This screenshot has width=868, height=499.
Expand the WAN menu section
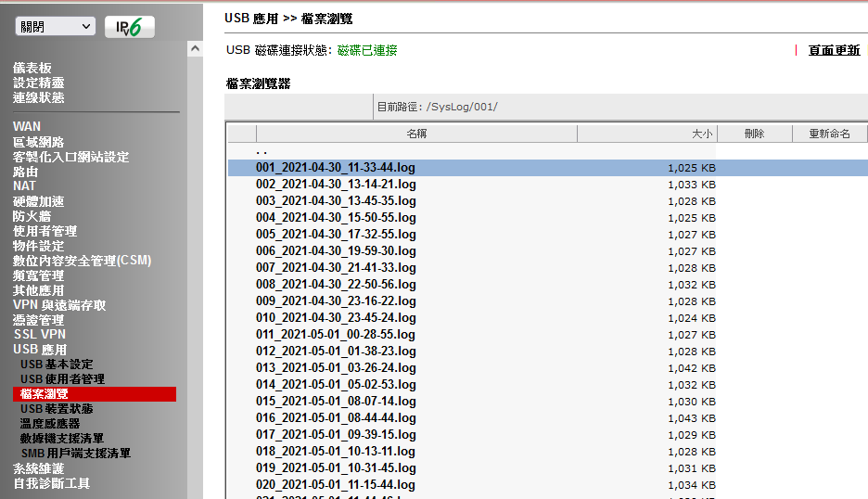[27, 126]
